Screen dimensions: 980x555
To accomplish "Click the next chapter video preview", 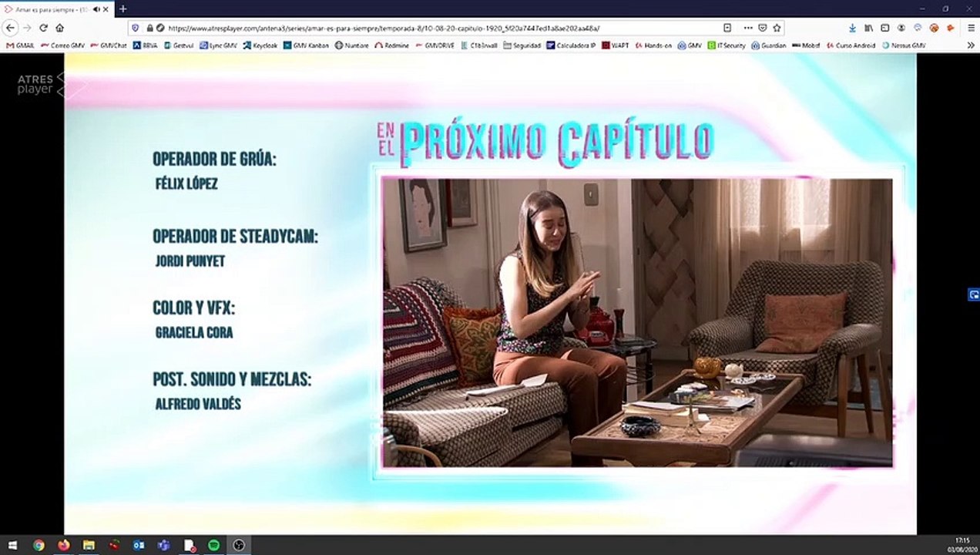I will coord(637,322).
